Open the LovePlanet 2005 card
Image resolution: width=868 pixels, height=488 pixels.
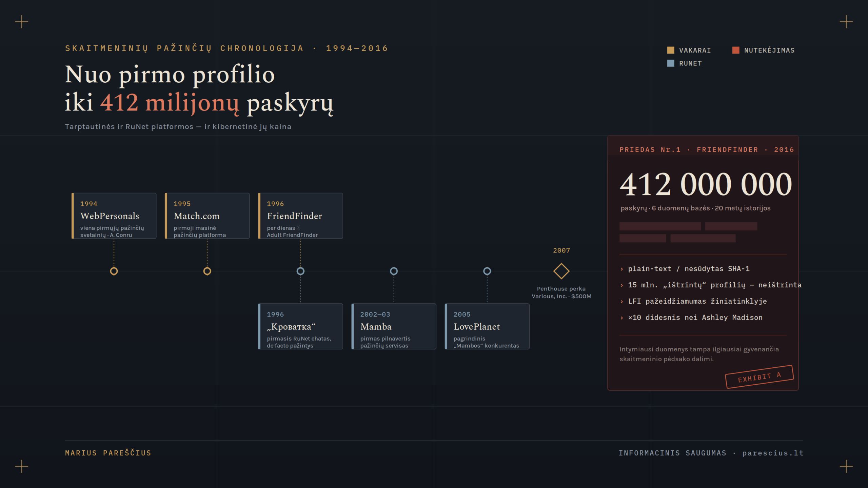[x=487, y=326]
